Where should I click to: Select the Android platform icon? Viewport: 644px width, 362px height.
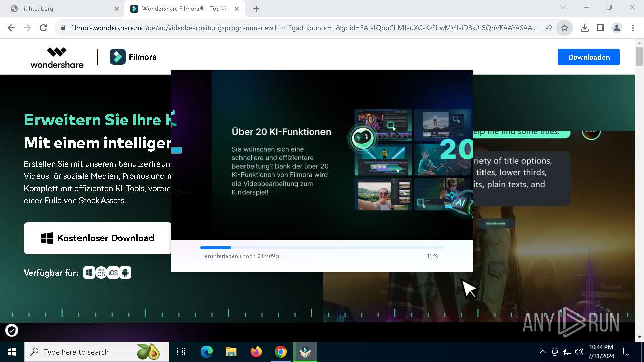coord(125,273)
